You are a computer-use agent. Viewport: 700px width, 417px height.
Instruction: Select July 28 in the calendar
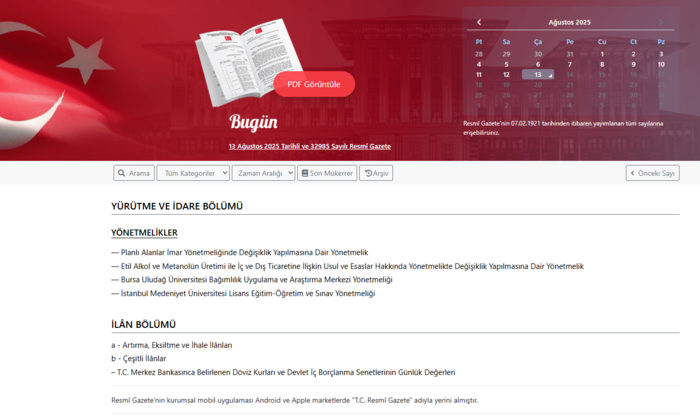[479, 54]
